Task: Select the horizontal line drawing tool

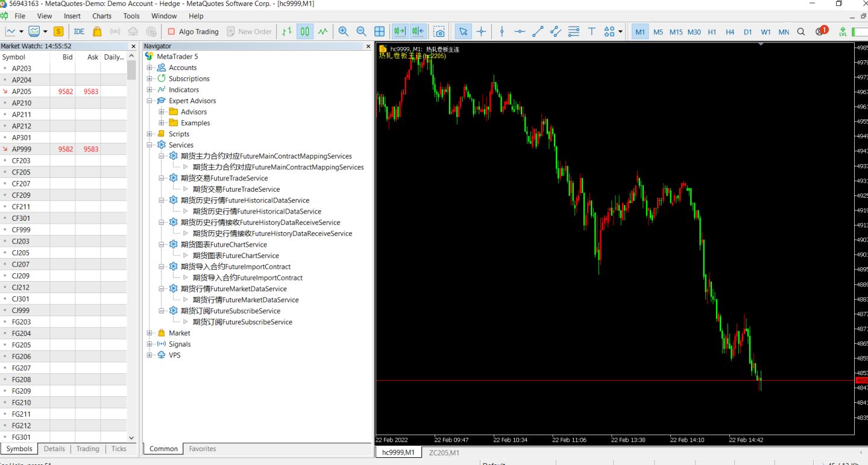Action: point(520,31)
